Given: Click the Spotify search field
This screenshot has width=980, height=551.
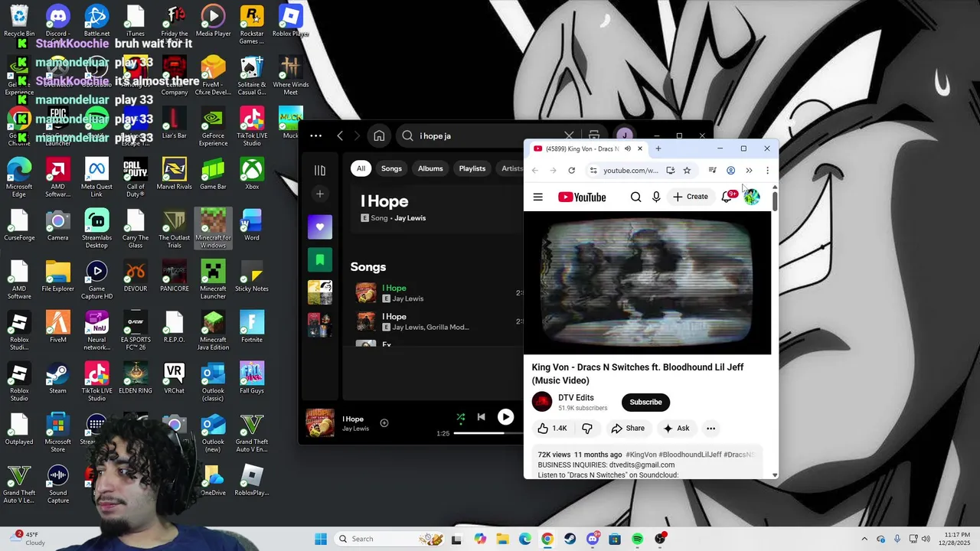Looking at the screenshot, I should (x=490, y=136).
